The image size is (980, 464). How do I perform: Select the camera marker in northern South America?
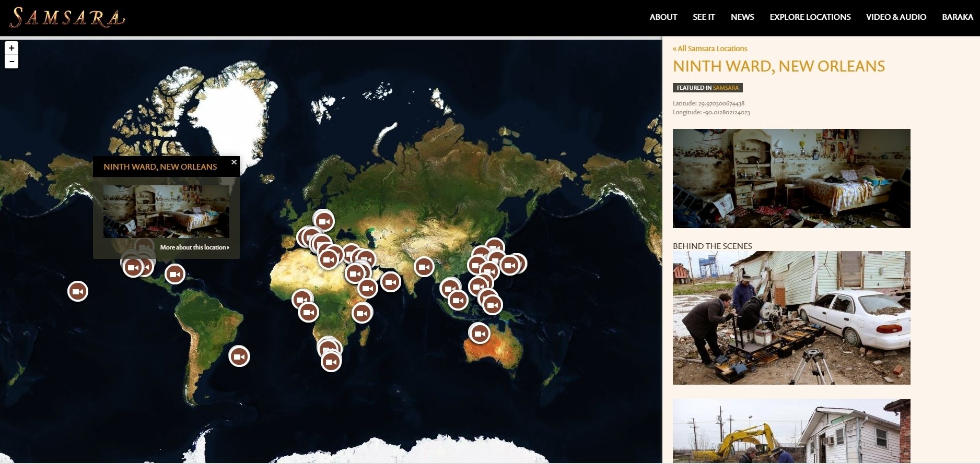click(175, 274)
